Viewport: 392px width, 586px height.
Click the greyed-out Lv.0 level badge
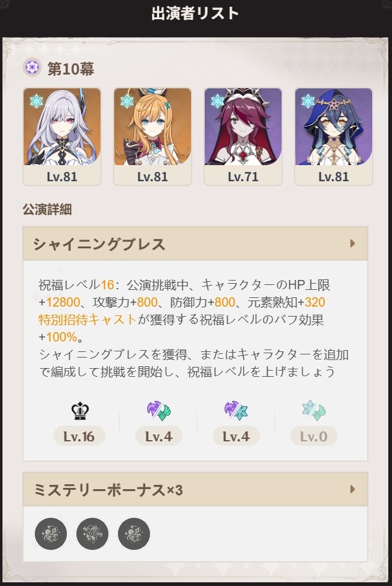click(x=314, y=436)
